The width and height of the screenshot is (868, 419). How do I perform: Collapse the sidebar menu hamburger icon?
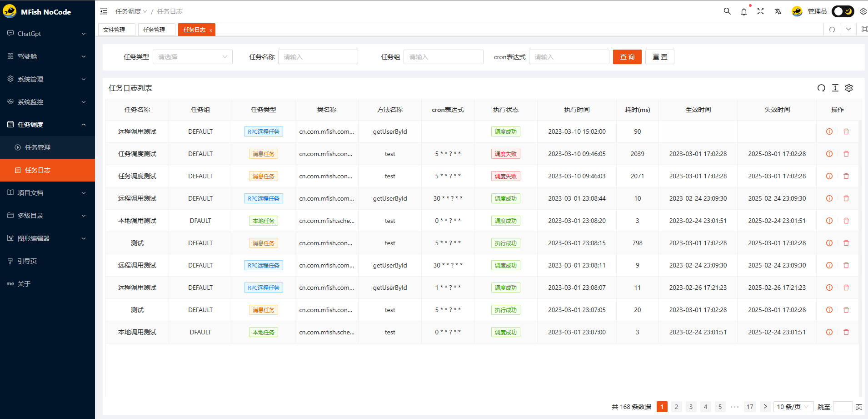(x=104, y=11)
